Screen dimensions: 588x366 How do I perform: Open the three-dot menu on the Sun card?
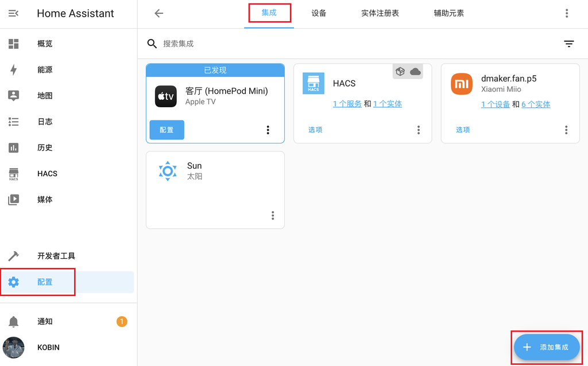tap(273, 215)
